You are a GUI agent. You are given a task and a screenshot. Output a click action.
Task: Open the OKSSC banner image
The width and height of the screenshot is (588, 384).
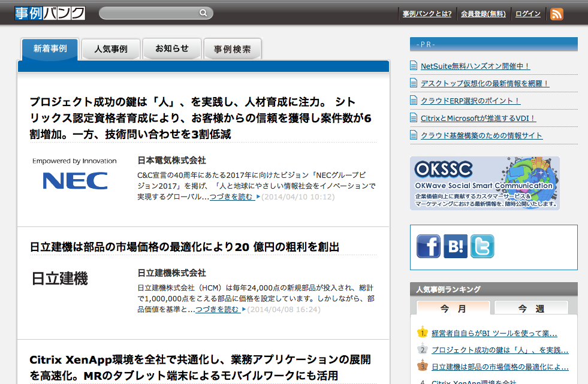(484, 183)
